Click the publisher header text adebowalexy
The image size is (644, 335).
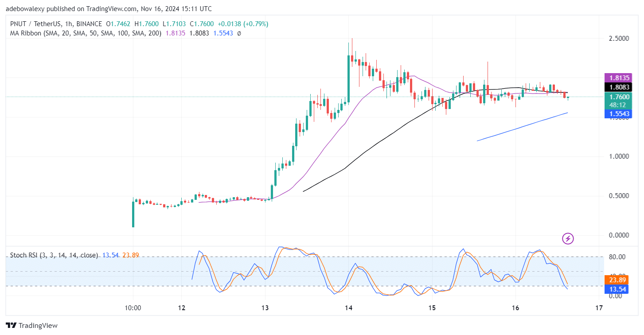pyautogui.click(x=24, y=8)
